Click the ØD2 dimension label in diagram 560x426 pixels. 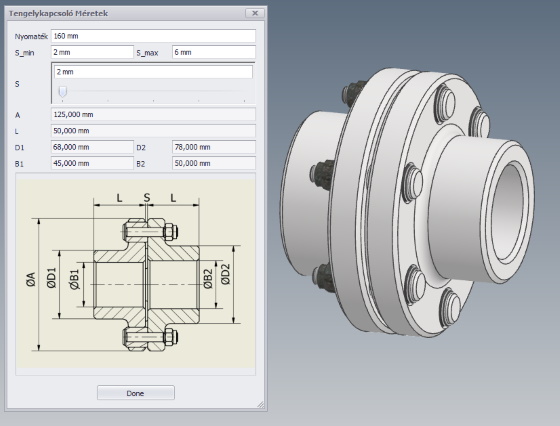pyautogui.click(x=225, y=274)
